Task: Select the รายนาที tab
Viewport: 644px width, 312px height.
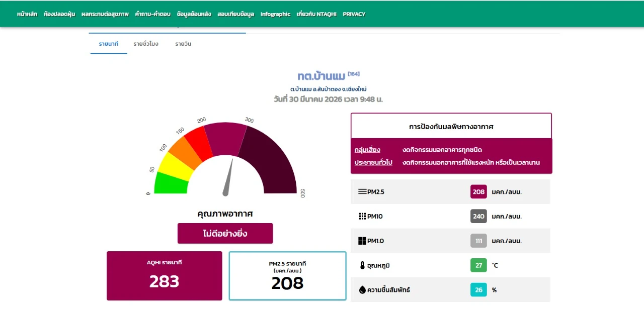Action: click(109, 44)
